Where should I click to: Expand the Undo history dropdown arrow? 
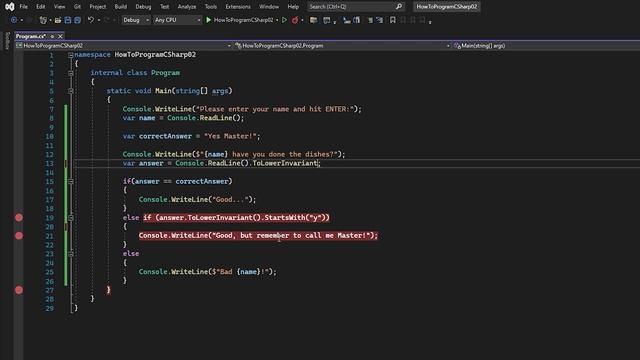click(x=98, y=20)
